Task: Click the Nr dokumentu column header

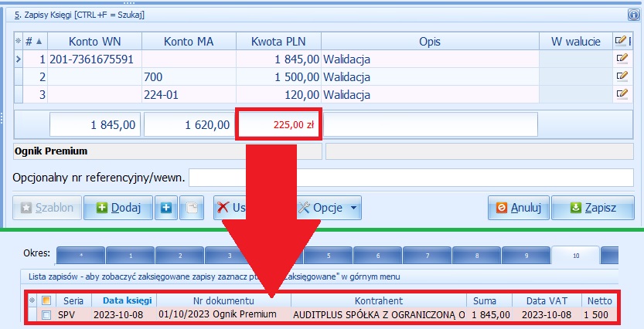Action: [x=223, y=300]
